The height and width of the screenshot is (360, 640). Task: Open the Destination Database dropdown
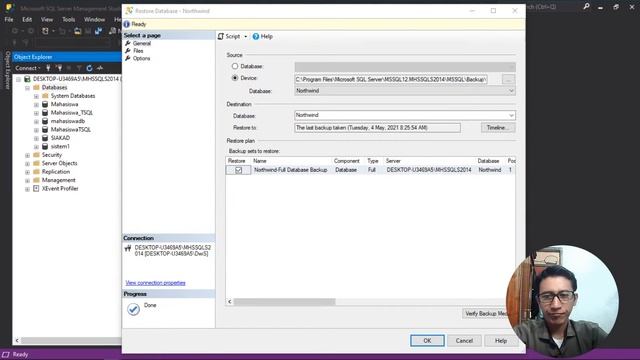pyautogui.click(x=511, y=116)
